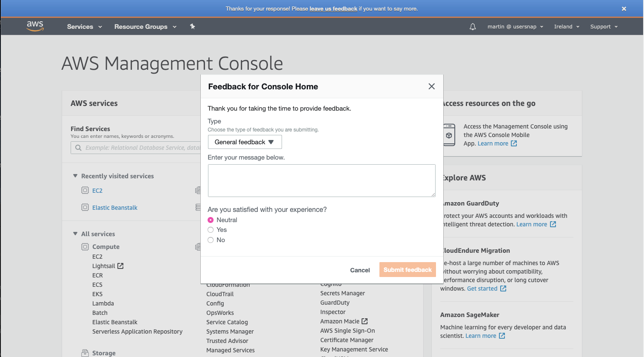This screenshot has width=644, height=357.
Task: Open EKS in the Compute list
Action: click(x=97, y=294)
